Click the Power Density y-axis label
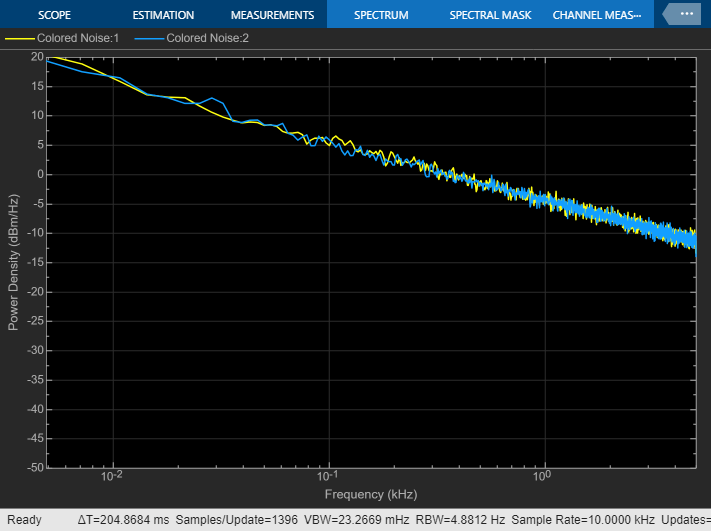 click(x=14, y=262)
